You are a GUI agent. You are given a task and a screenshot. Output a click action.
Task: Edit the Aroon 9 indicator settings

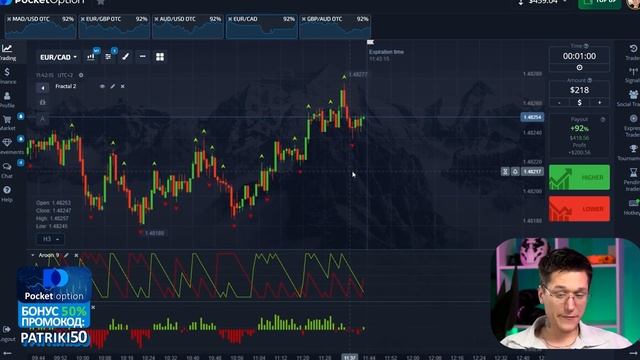[x=66, y=256]
